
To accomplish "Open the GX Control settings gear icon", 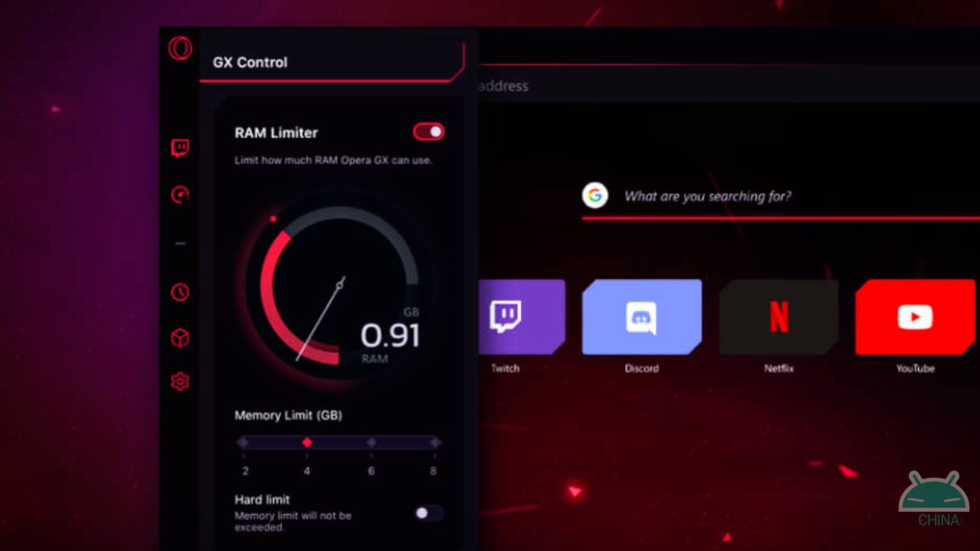I will pyautogui.click(x=180, y=382).
